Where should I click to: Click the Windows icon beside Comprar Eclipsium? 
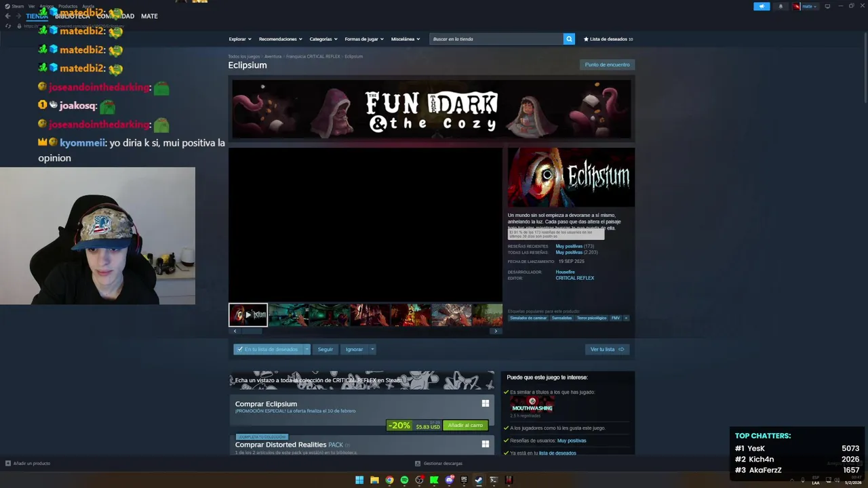click(486, 403)
